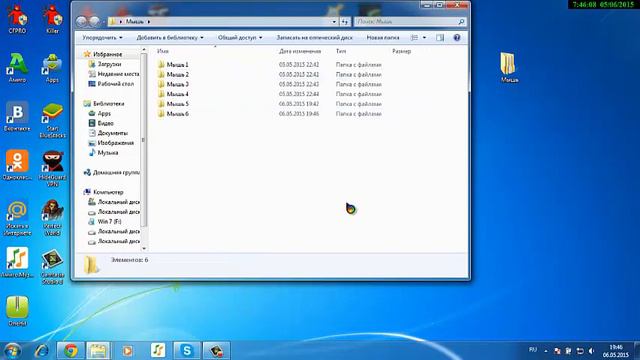
Task: Open the Killer desktop shortcut
Action: click(53, 19)
